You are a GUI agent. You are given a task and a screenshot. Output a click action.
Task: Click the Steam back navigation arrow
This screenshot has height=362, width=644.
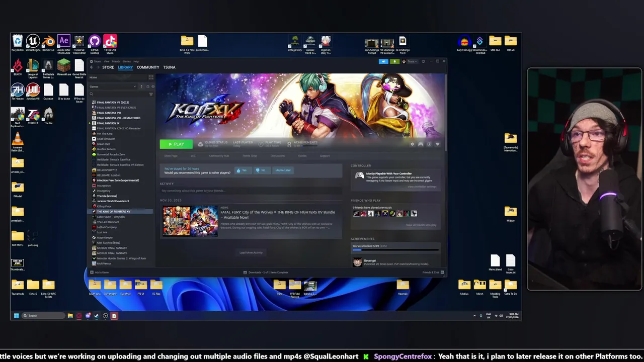(92, 67)
